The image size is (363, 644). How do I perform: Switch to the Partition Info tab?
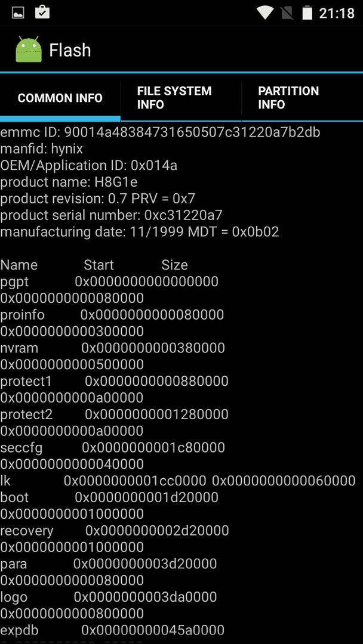303,98
